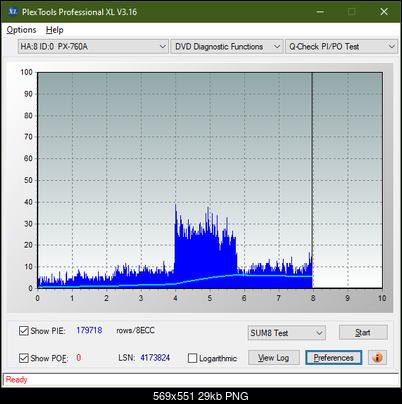The width and height of the screenshot is (402, 404).
Task: Toggle the Show PIE checkbox
Action: point(24,331)
